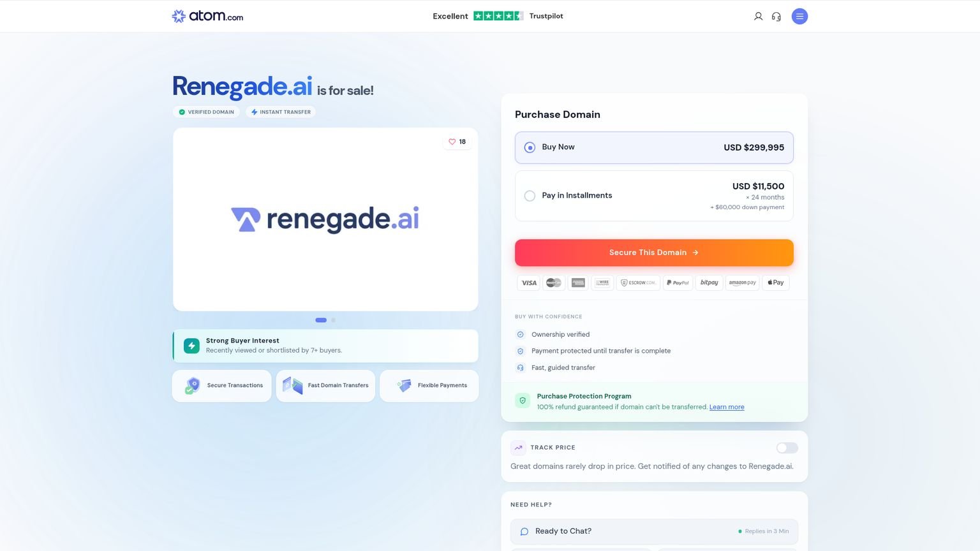Click the Verified Domain badge

coord(206,112)
